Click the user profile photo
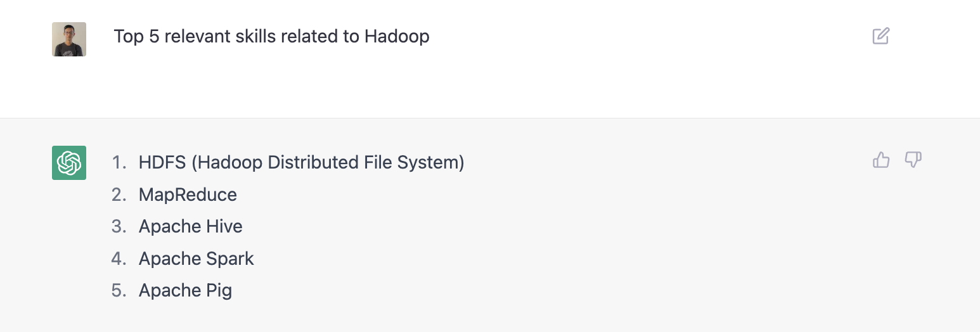Viewport: 980px width, 332px height. coord(69,39)
